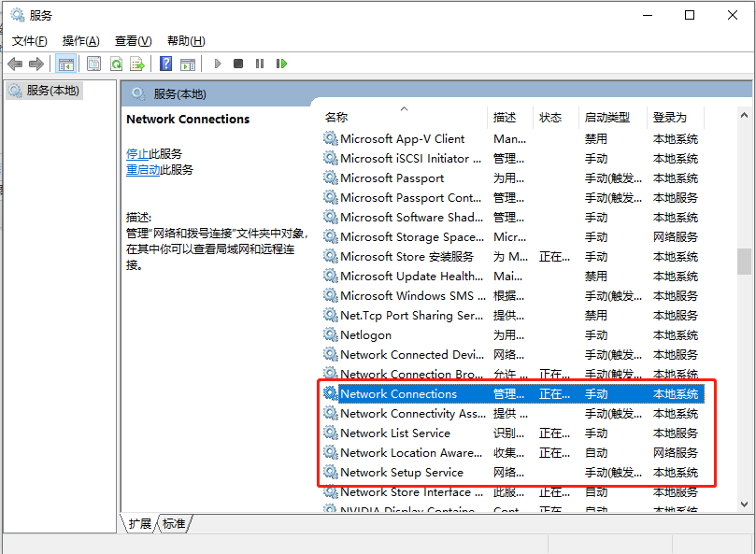Screen dimensions: 756x554
Task: Select Network Store Interface service row
Action: click(513, 491)
